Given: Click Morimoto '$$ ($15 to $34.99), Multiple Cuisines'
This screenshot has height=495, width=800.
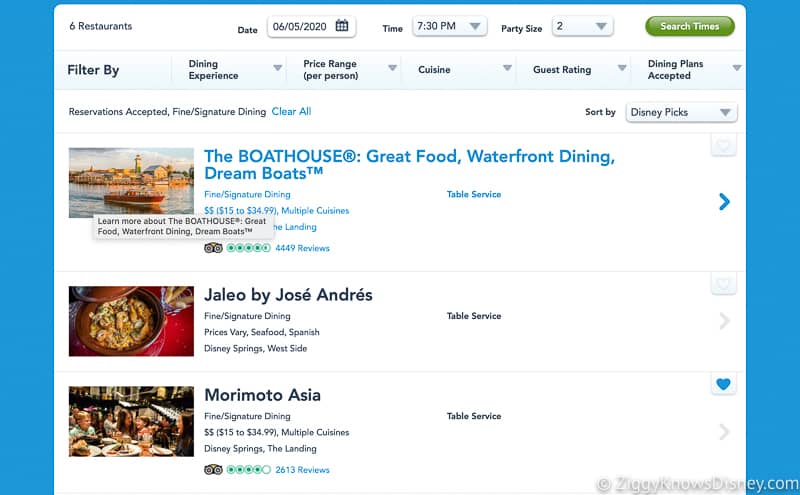Looking at the screenshot, I should point(277,432).
